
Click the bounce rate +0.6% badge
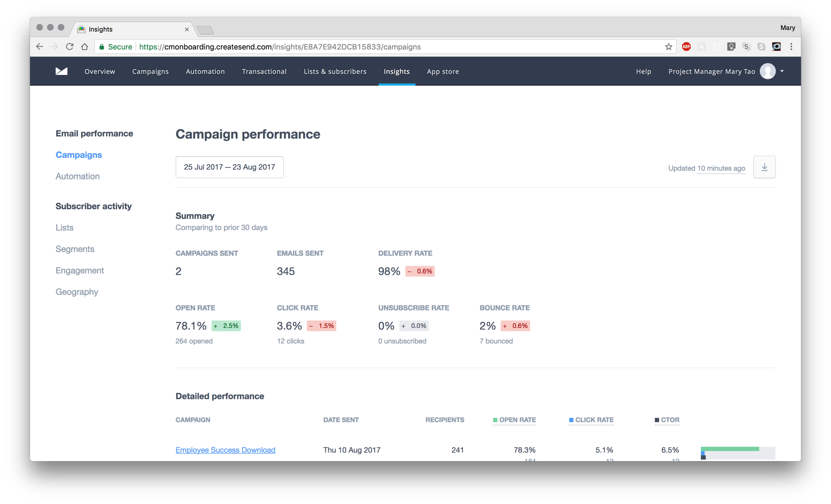(515, 326)
